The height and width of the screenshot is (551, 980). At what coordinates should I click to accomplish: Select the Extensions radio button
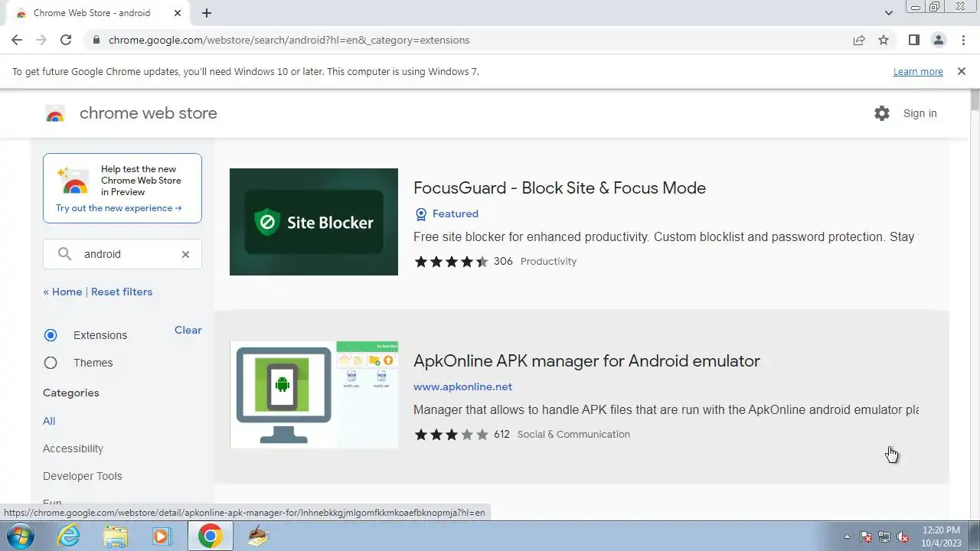pos(51,335)
